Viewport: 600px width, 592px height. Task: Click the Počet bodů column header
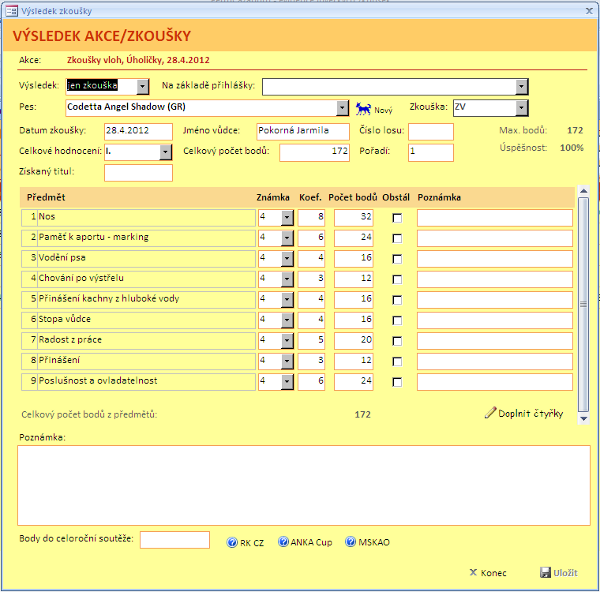point(352,197)
